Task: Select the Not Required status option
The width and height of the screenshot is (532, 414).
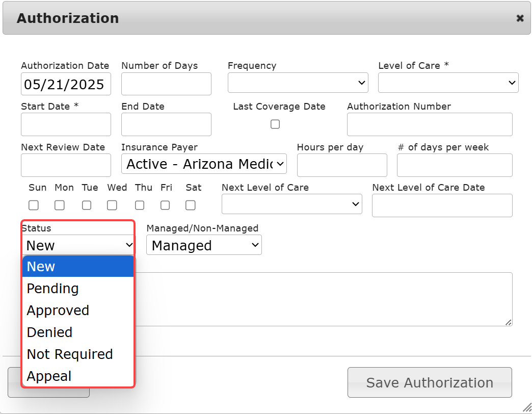Action: pyautogui.click(x=70, y=354)
